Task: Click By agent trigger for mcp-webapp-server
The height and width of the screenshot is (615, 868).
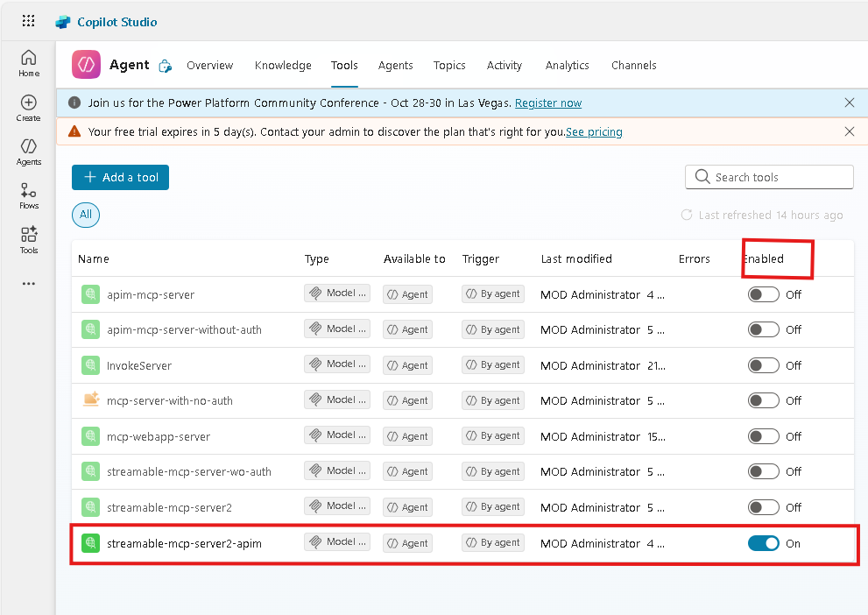Action: pyautogui.click(x=492, y=435)
